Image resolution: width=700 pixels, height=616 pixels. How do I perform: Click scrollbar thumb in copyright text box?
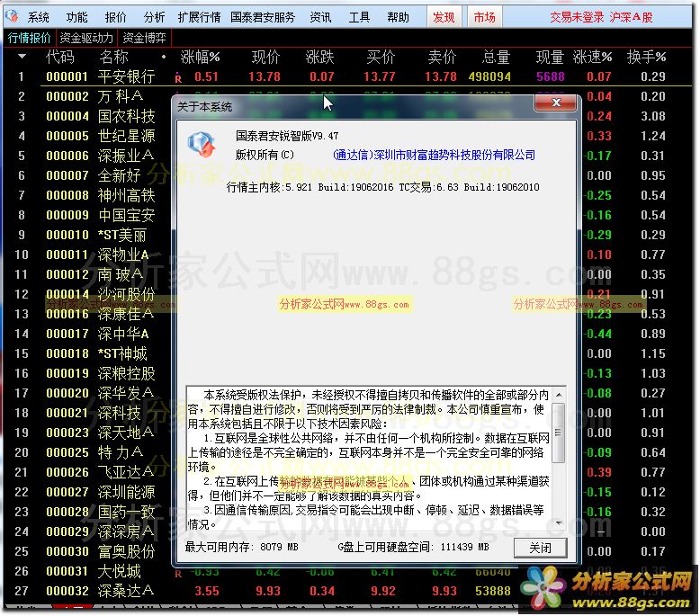[x=558, y=433]
